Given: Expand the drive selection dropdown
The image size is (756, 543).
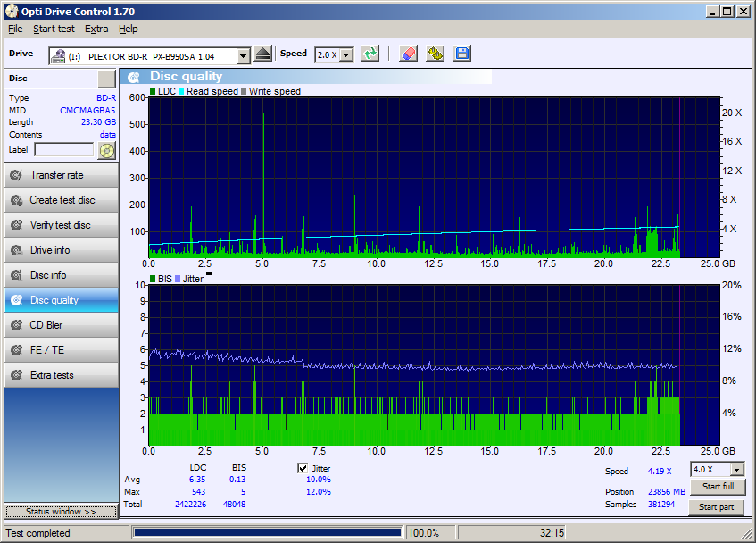Looking at the screenshot, I should (244, 56).
